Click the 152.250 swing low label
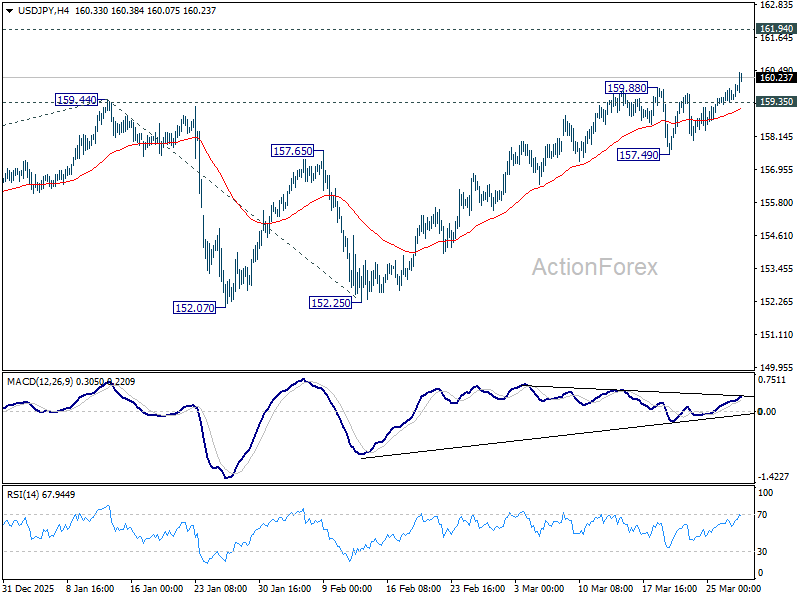This screenshot has width=800, height=600. pos(329,300)
